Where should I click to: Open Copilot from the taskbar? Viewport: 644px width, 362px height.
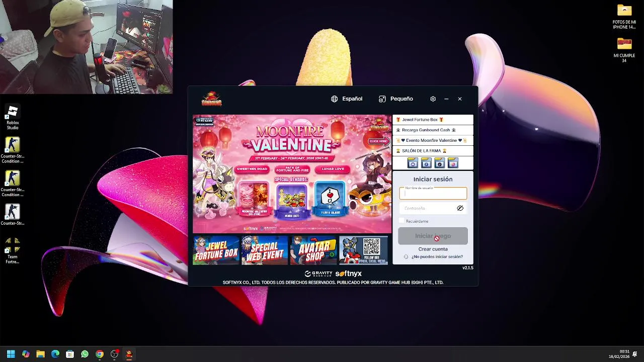click(x=26, y=354)
